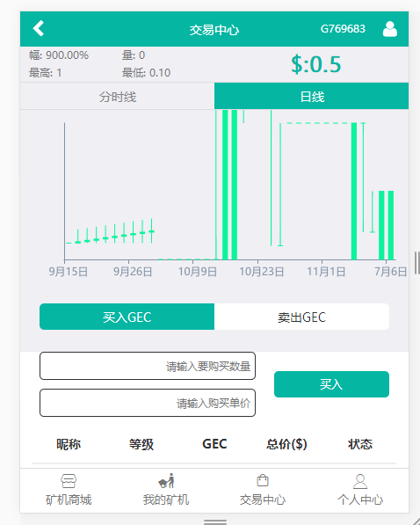
Task: Click the 11月1日 chart axis label
Action: pyautogui.click(x=326, y=271)
